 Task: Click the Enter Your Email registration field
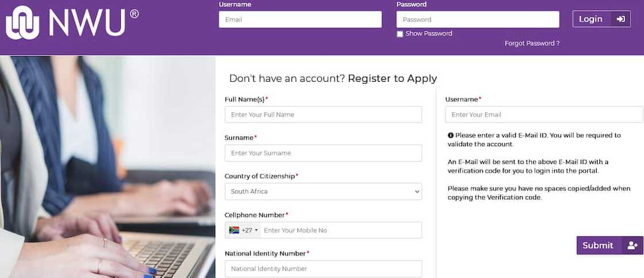(544, 115)
